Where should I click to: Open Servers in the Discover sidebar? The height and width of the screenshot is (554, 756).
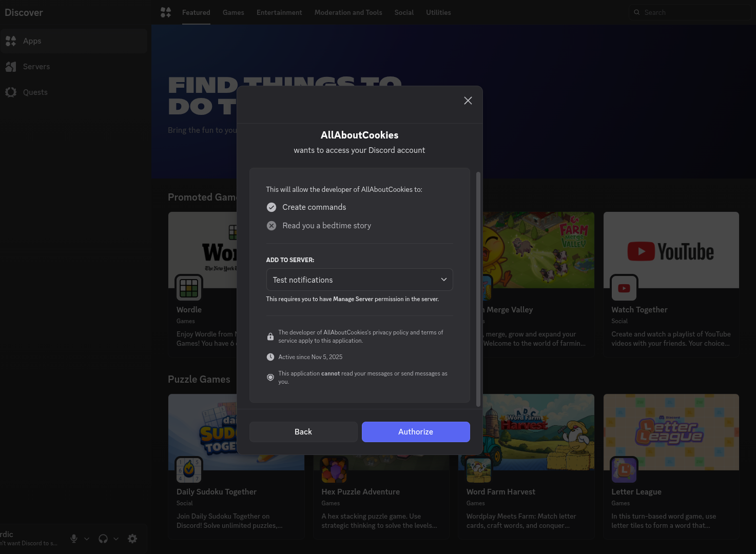36,67
